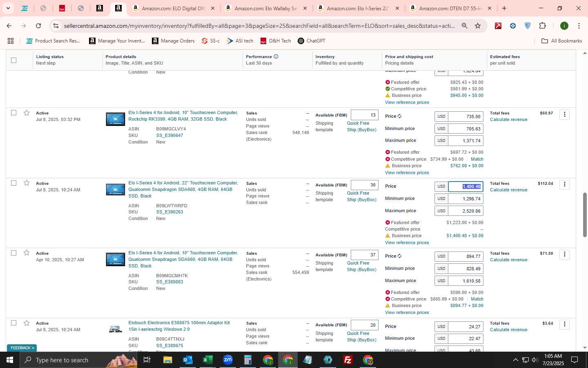Open Manage Orders bookmark
Image resolution: width=588 pixels, height=368 pixels.
pos(174,41)
